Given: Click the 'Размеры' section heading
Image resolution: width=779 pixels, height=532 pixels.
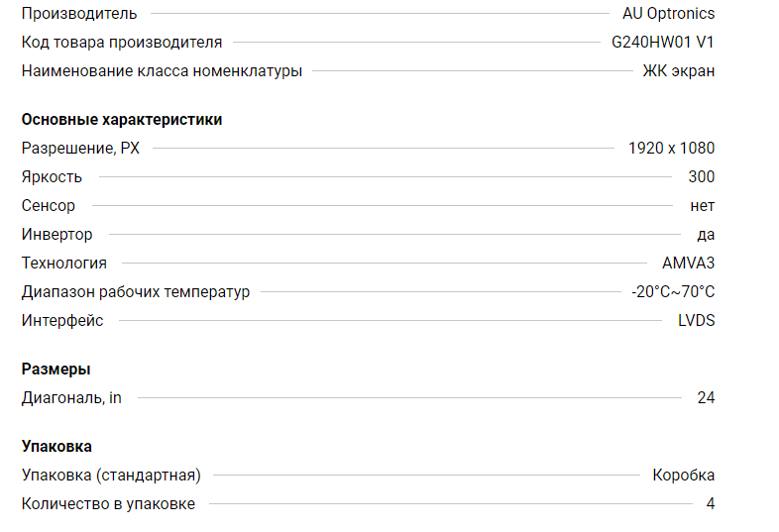Looking at the screenshot, I should tap(56, 370).
